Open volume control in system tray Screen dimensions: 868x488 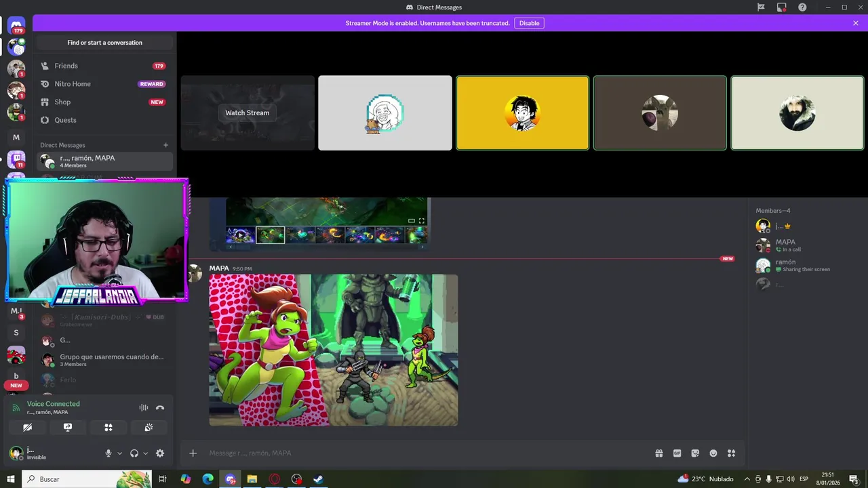790,479
